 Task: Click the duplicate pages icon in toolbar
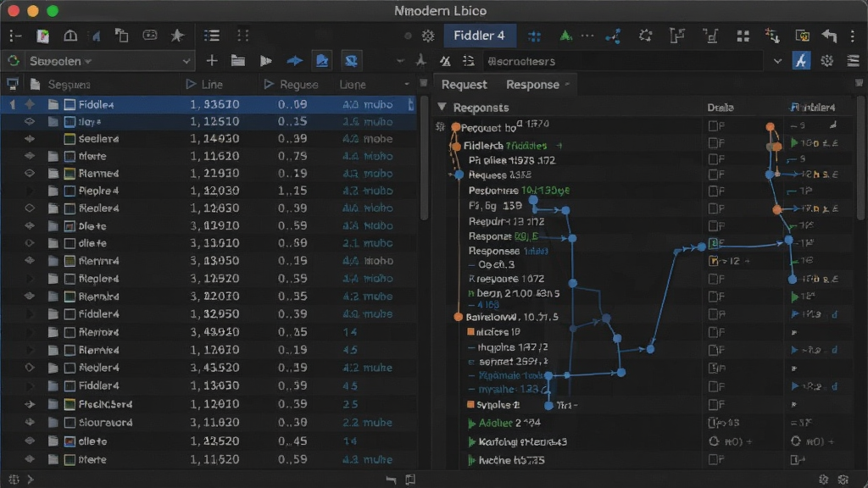[x=122, y=36]
